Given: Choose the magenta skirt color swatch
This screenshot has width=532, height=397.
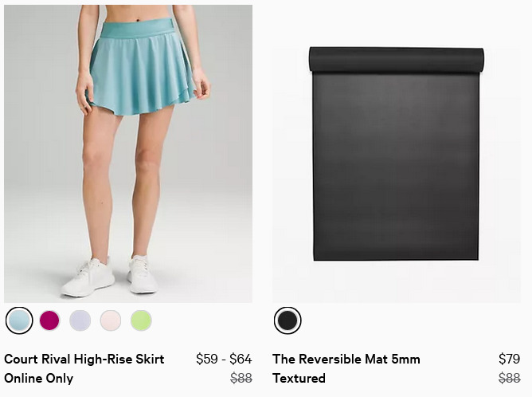Looking at the screenshot, I should tap(49, 320).
